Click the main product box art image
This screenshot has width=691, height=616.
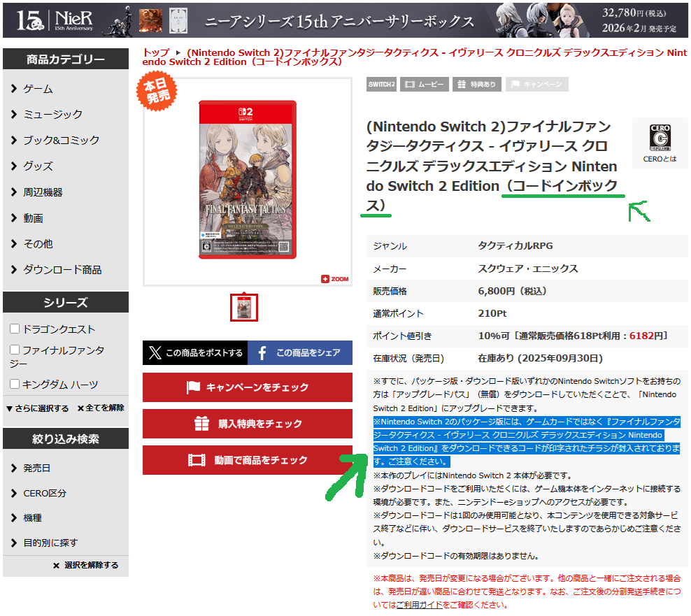[x=248, y=179]
